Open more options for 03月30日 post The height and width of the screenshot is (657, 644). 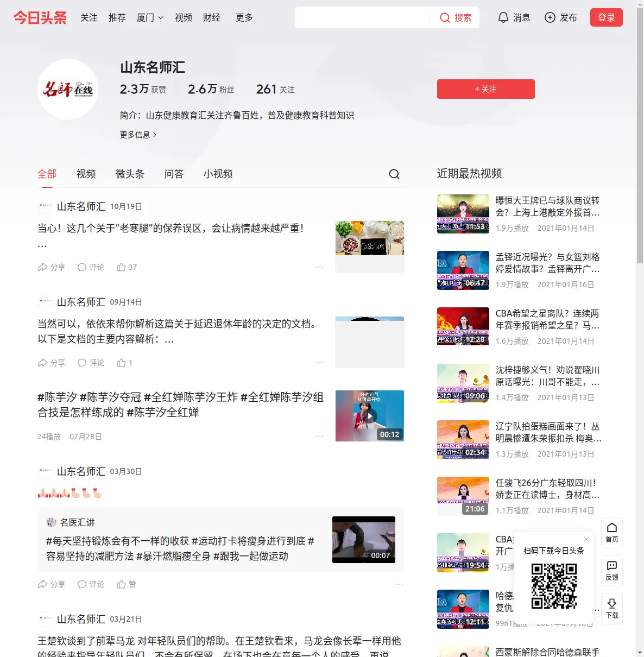coord(399,584)
